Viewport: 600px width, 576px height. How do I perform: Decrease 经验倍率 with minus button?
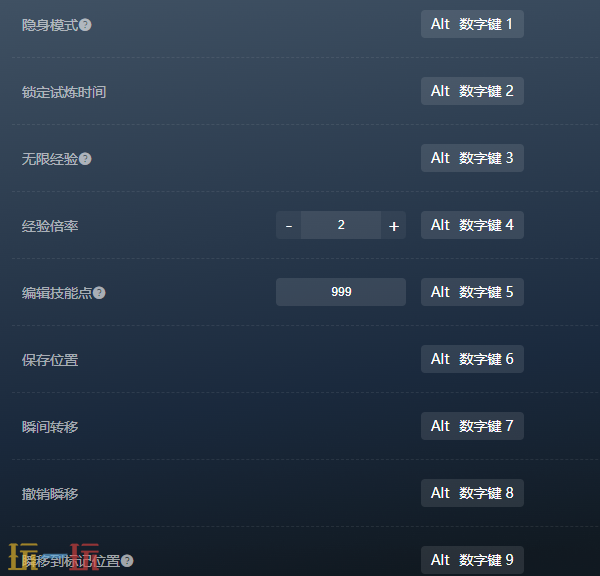(289, 225)
